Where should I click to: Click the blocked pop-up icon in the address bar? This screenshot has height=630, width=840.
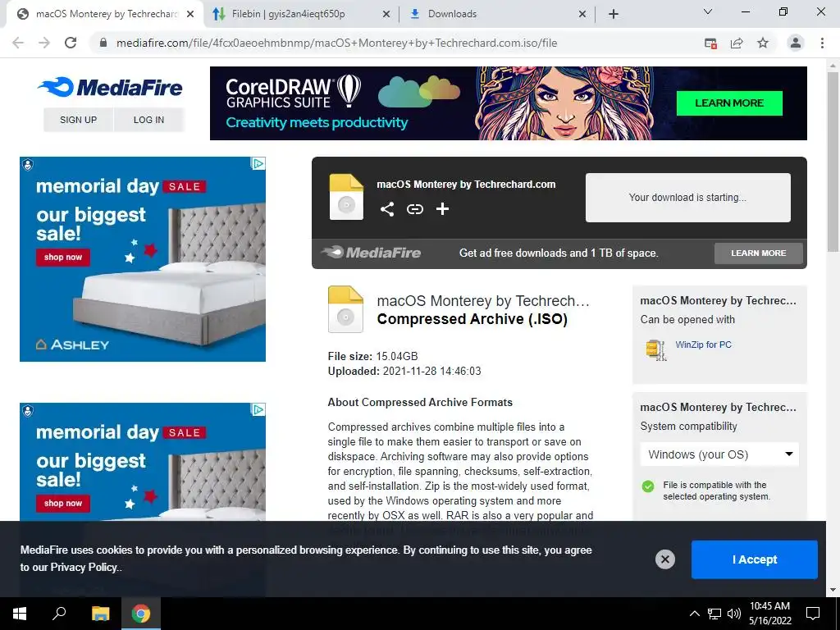coord(710,43)
